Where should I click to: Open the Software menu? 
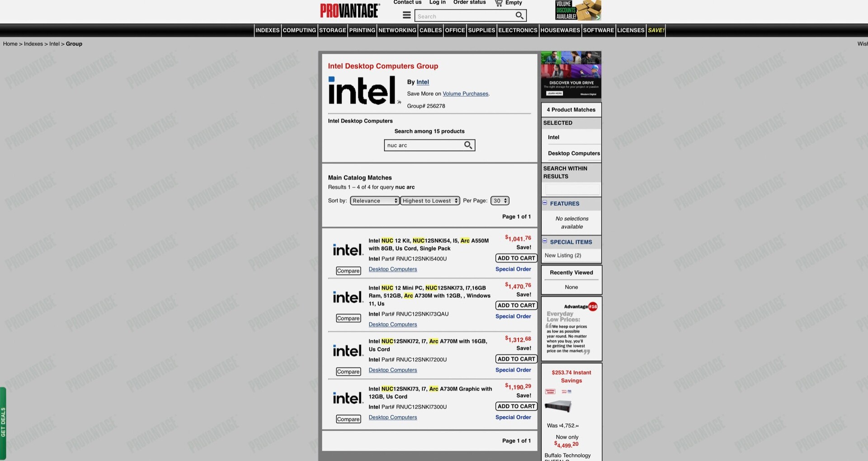[599, 30]
